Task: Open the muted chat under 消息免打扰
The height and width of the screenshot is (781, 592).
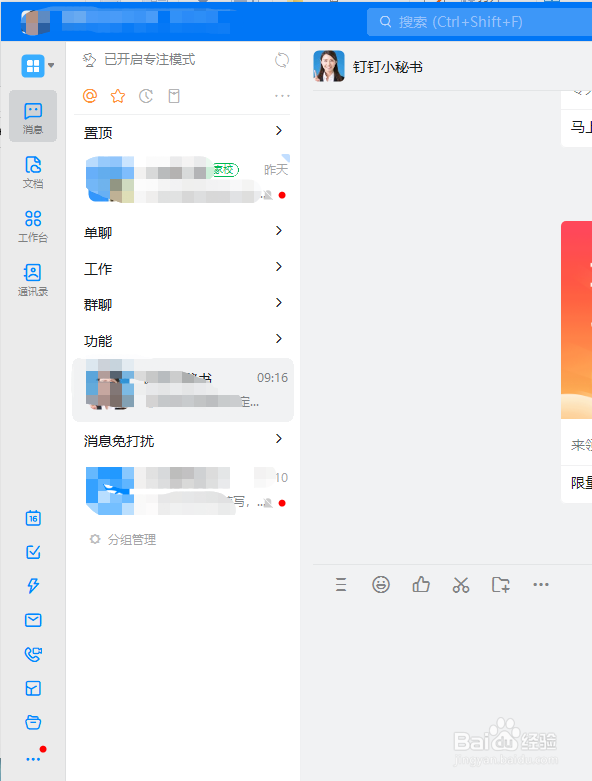Action: click(182, 490)
